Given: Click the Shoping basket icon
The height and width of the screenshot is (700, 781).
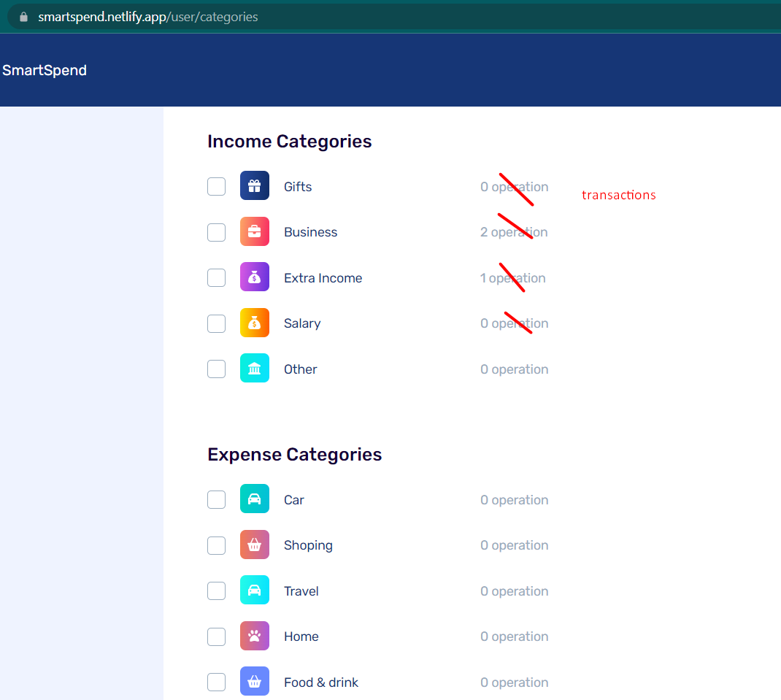Looking at the screenshot, I should [x=254, y=545].
